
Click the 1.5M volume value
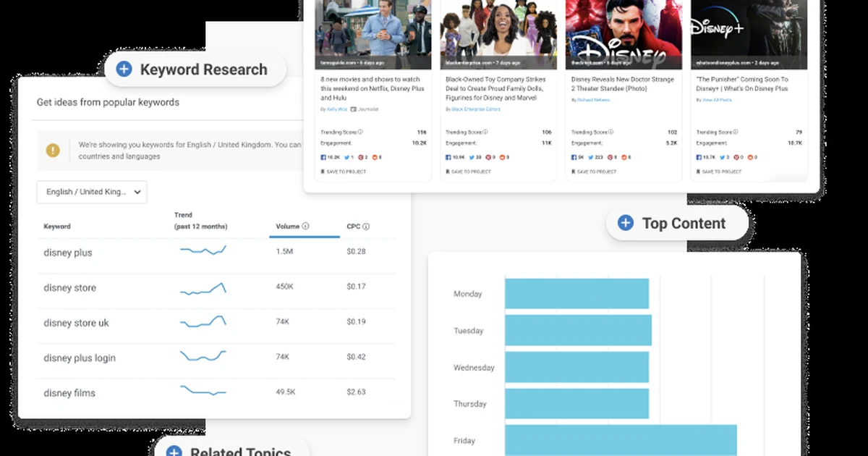[x=285, y=251]
